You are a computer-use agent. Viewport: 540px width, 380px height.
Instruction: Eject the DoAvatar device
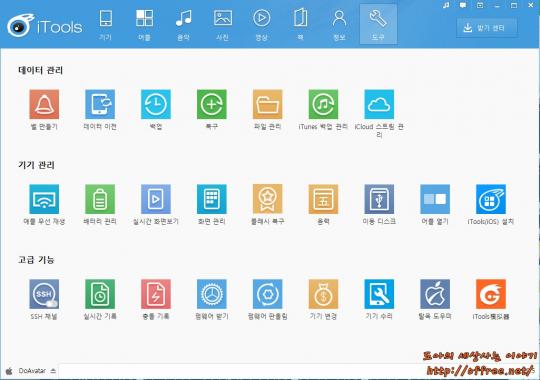pyautogui.click(x=53, y=371)
